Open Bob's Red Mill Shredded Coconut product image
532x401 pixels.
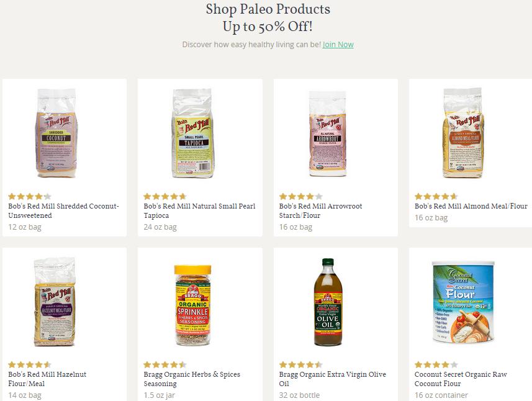[56, 133]
